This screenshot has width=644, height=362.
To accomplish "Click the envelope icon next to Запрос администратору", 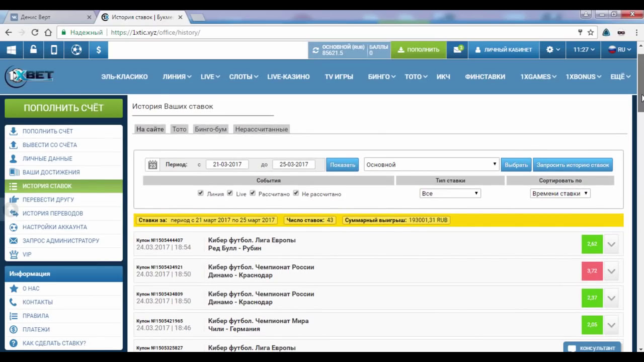I will (14, 241).
